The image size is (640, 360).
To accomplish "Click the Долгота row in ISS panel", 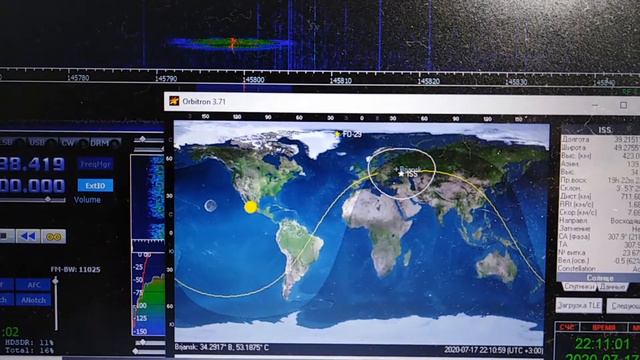I will click(x=600, y=139).
